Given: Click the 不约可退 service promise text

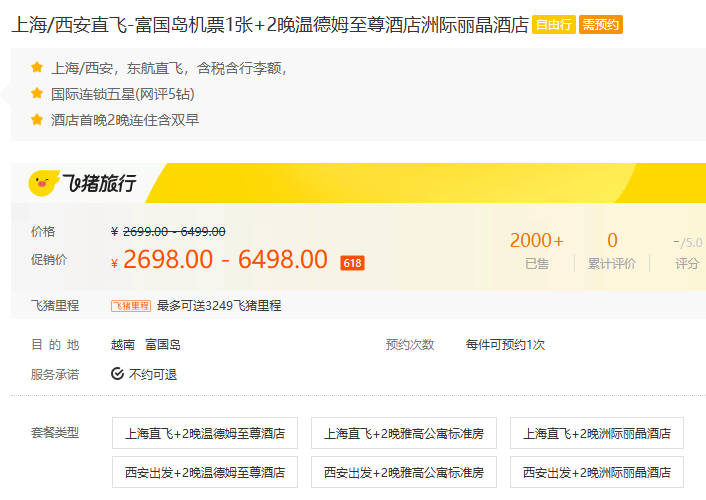Looking at the screenshot, I should click(x=153, y=374).
